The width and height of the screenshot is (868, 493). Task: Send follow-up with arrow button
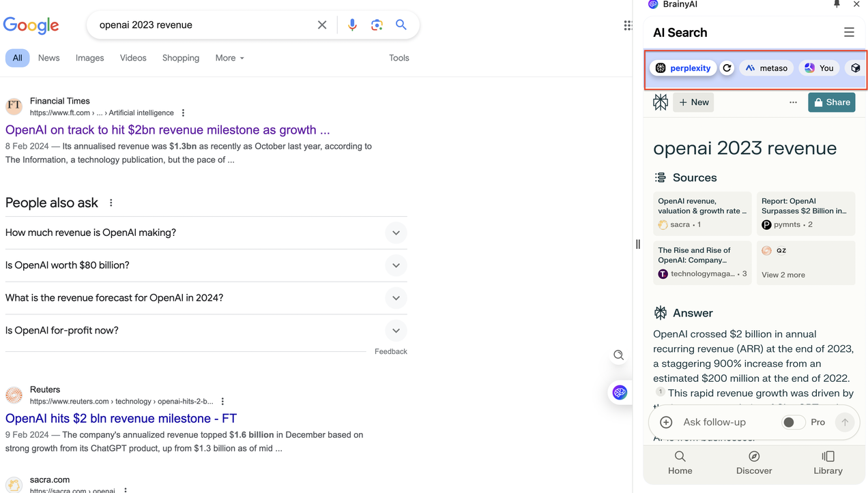pos(845,422)
